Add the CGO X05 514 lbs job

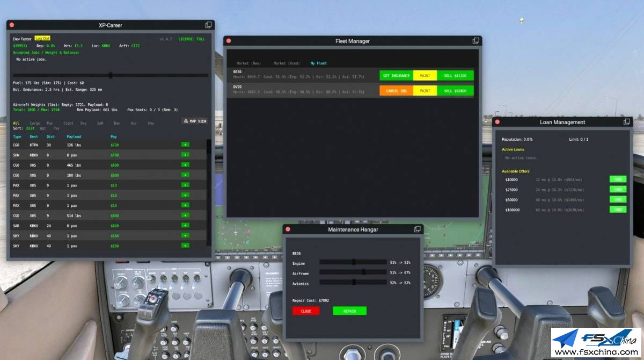[185, 215]
